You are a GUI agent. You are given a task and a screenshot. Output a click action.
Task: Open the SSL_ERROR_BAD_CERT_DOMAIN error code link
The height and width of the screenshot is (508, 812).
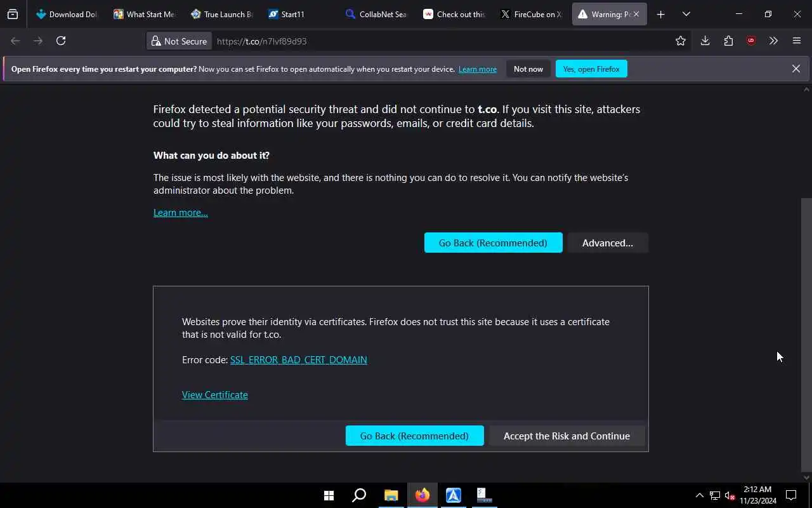(299, 360)
